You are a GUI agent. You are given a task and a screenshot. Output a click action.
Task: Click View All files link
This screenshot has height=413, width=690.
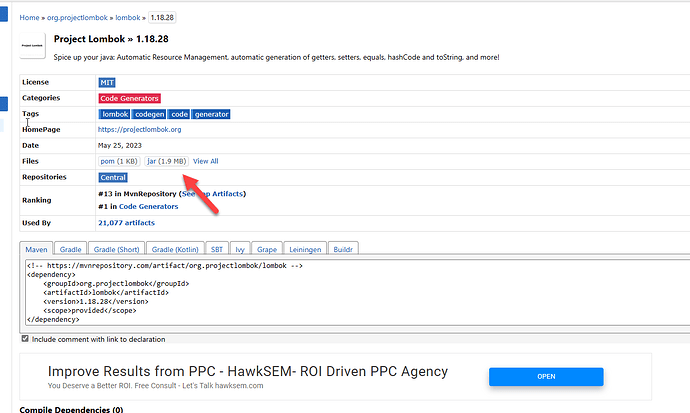pyautogui.click(x=206, y=161)
